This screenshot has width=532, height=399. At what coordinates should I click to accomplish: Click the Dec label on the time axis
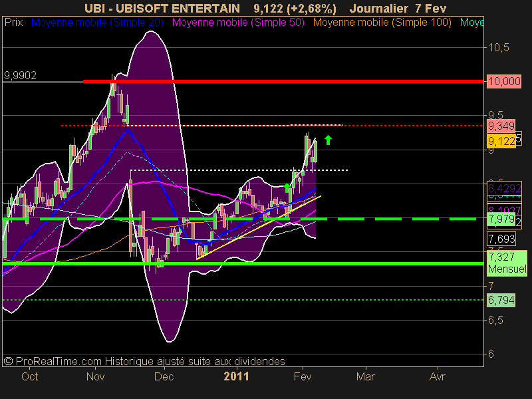[164, 376]
